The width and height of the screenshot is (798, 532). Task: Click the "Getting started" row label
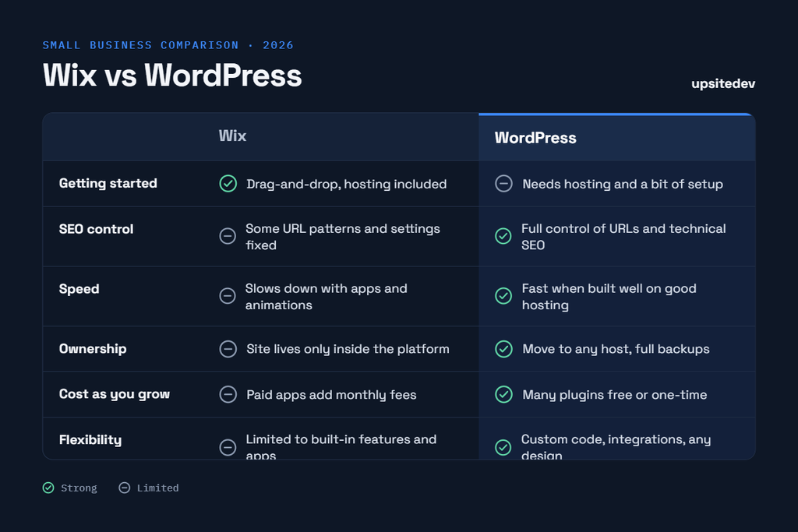coord(108,183)
